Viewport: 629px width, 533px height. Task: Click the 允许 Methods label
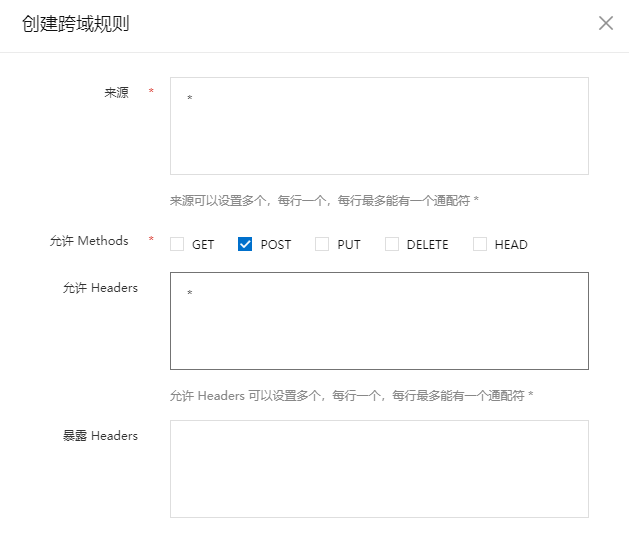coord(89,241)
